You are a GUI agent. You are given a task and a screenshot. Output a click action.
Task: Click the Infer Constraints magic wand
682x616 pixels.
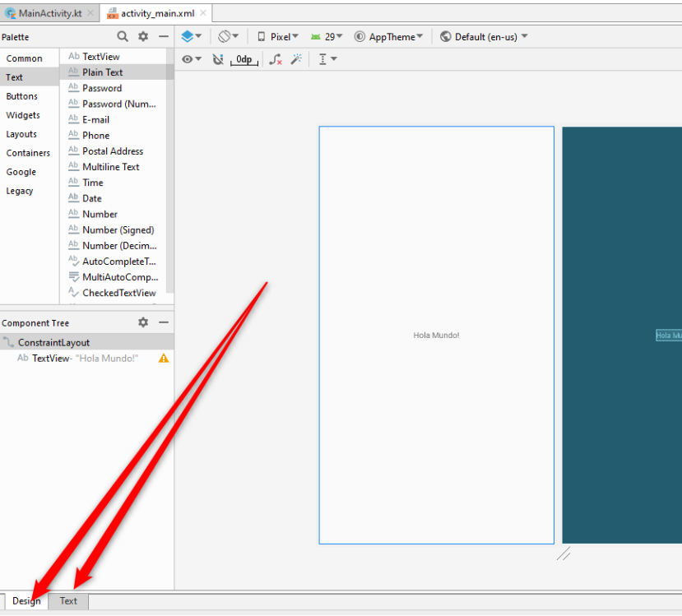point(296,59)
